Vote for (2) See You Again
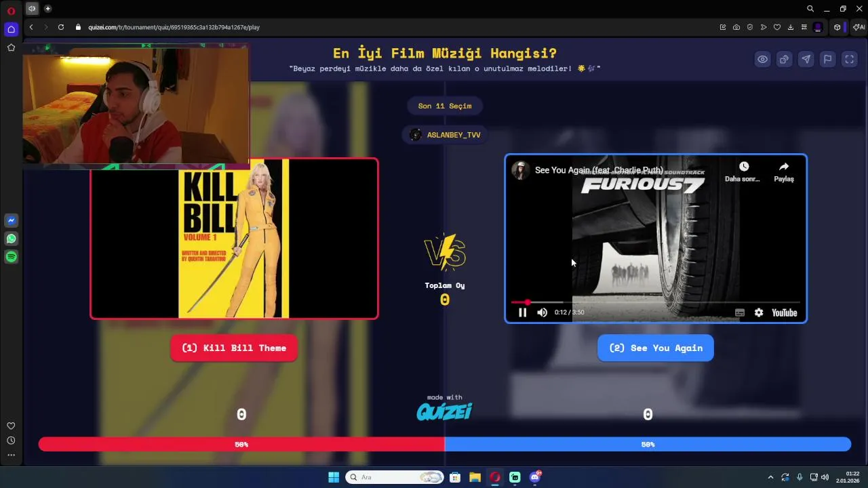This screenshot has width=868, height=488. [656, 348]
